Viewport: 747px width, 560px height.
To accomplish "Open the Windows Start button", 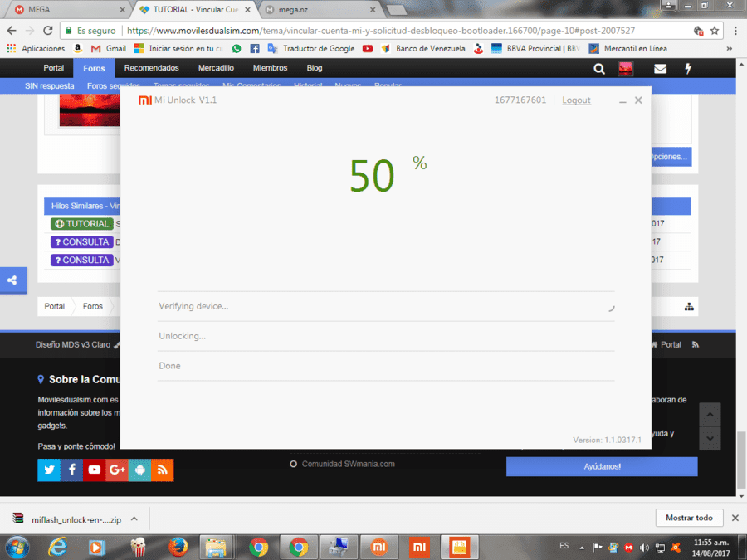I will click(17, 548).
